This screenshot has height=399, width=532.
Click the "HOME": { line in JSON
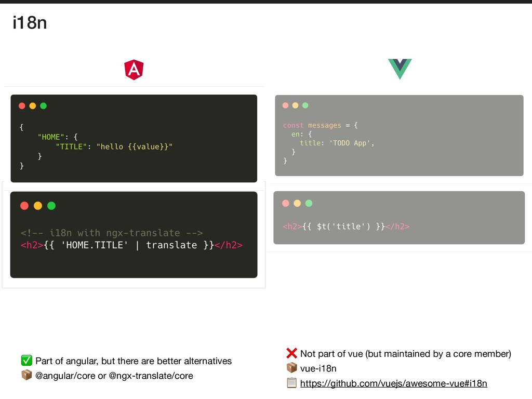[58, 137]
